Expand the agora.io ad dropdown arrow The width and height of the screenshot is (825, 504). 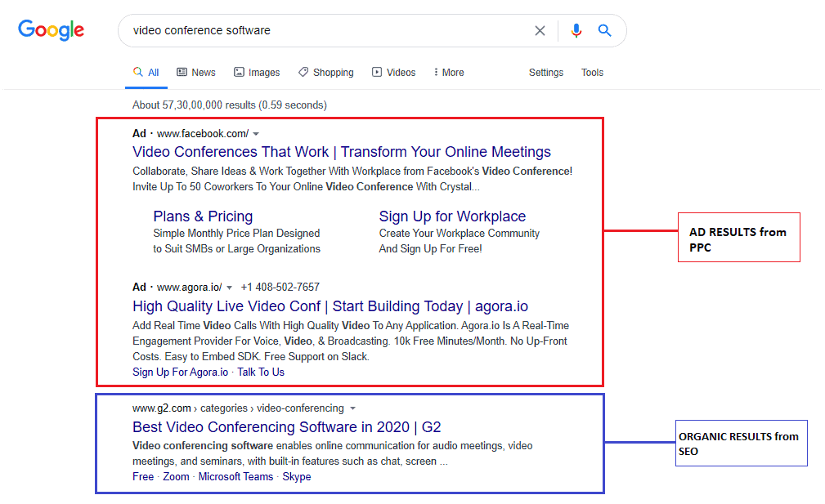pos(230,288)
